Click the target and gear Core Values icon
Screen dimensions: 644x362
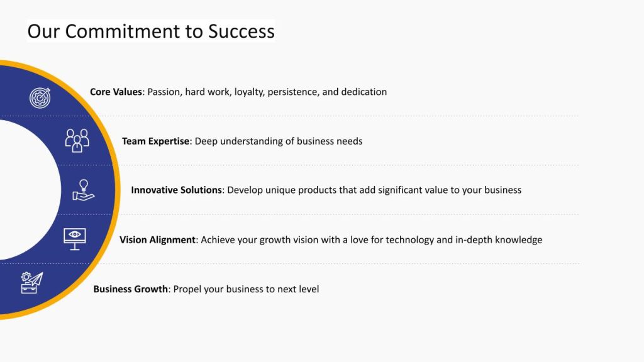click(x=40, y=97)
